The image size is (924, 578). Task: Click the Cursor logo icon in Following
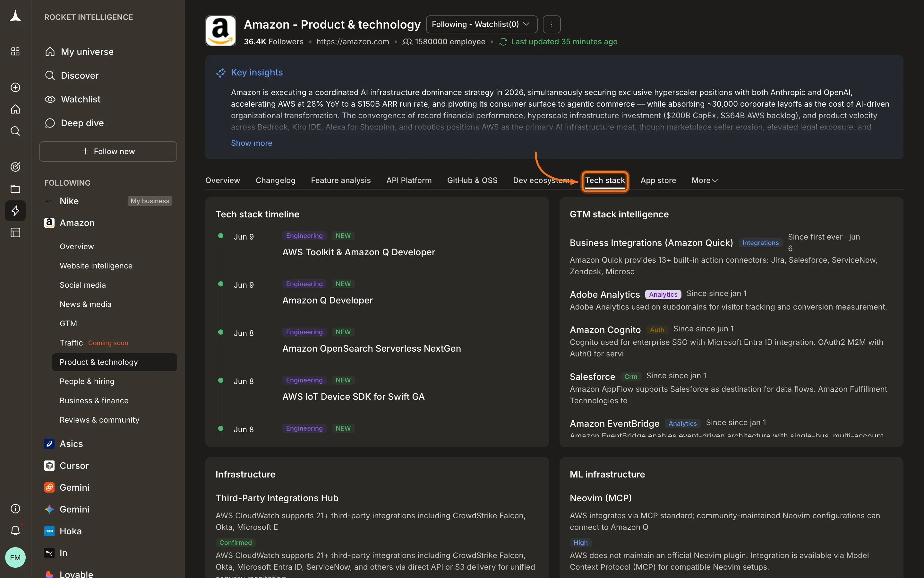(x=49, y=466)
